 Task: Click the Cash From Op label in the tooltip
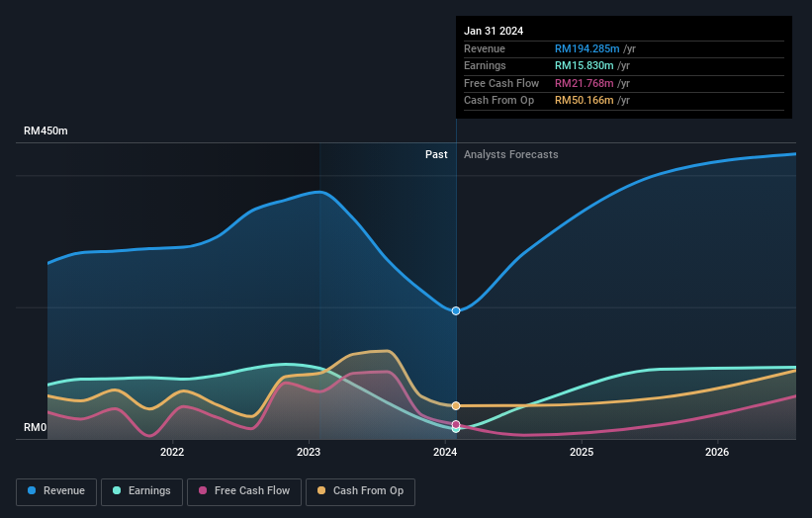[x=498, y=101]
